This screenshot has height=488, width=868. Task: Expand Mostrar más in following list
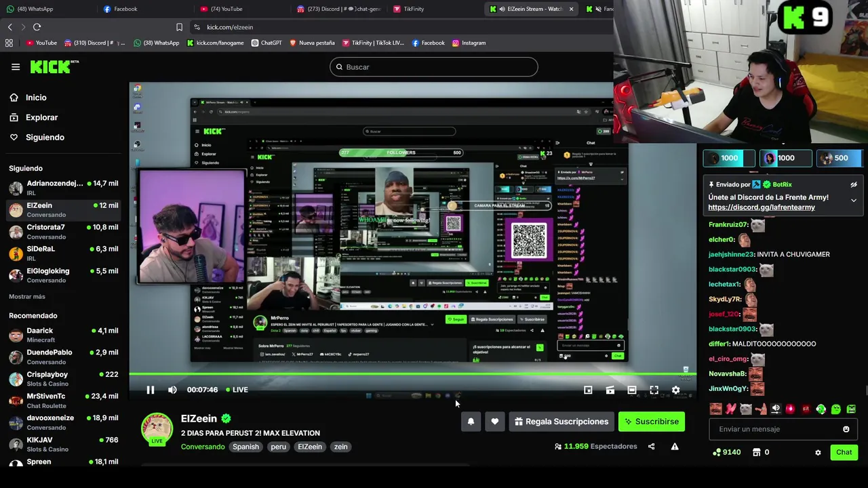click(x=27, y=296)
